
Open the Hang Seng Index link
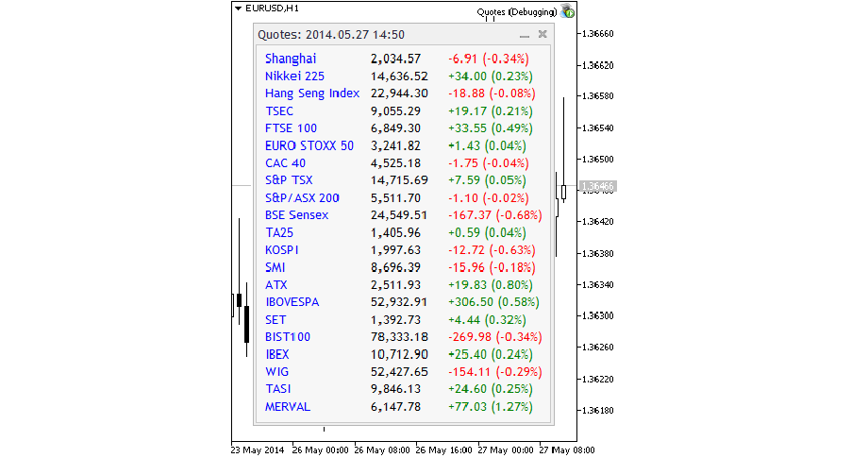click(x=312, y=93)
